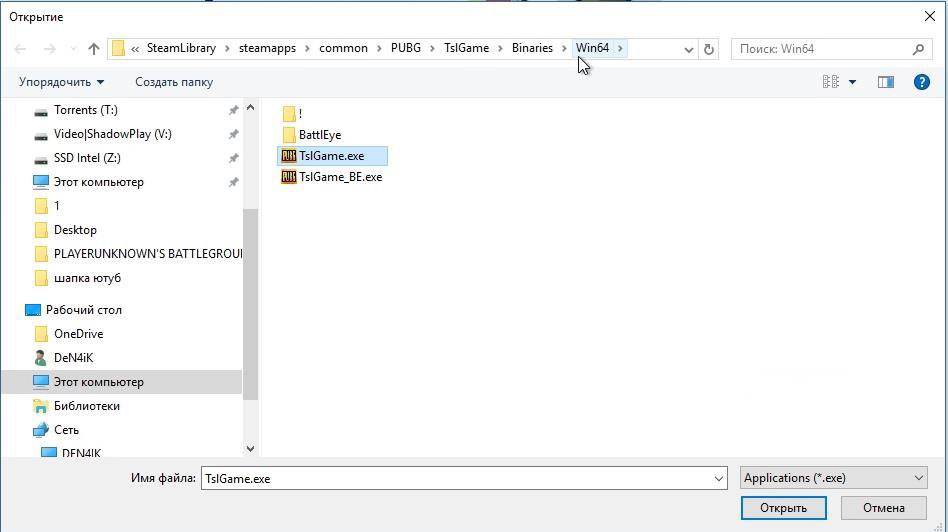Expand chevron after Binaries breadcrumb
Screen dimensions: 948x532
click(x=565, y=48)
